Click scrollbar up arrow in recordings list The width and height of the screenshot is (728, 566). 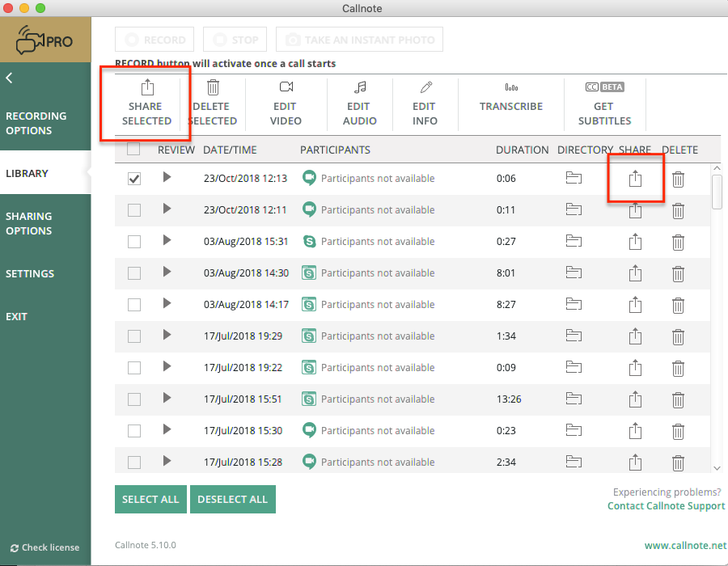point(717,168)
